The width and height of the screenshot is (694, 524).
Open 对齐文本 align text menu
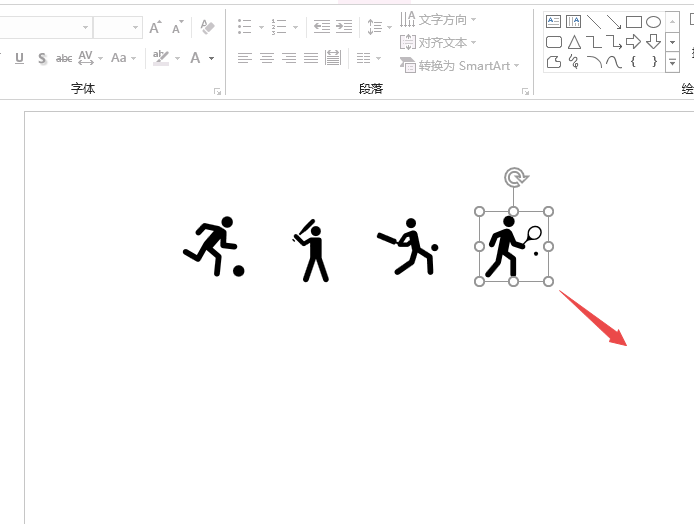click(438, 42)
